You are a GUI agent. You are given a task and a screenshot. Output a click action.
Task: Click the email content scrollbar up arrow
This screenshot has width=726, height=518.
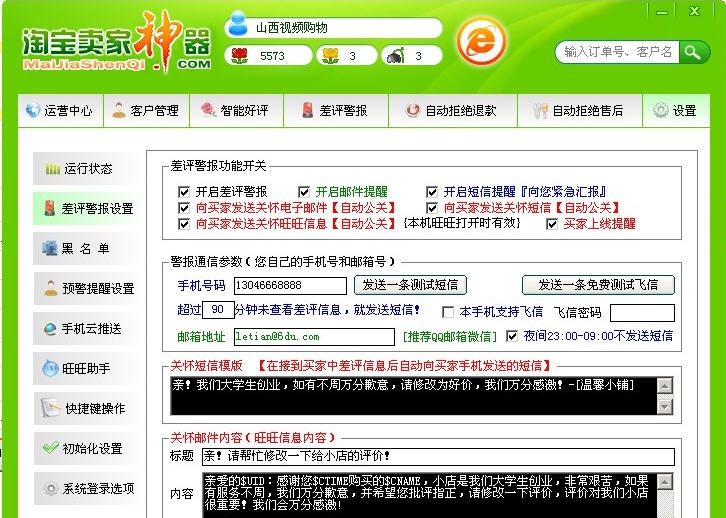pos(665,481)
